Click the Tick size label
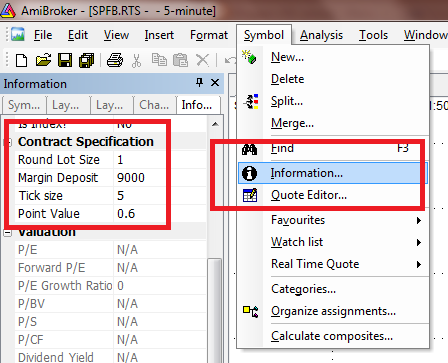The width and height of the screenshot is (448, 363). [x=40, y=196]
